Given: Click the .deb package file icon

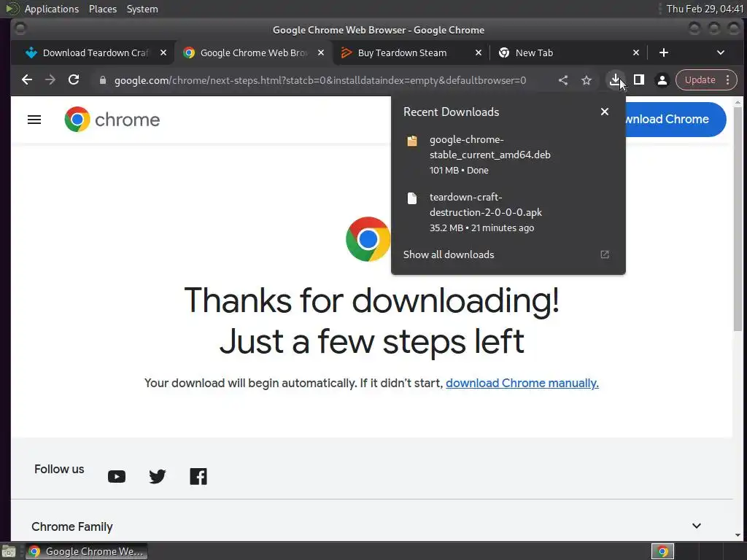Looking at the screenshot, I should [x=412, y=141].
